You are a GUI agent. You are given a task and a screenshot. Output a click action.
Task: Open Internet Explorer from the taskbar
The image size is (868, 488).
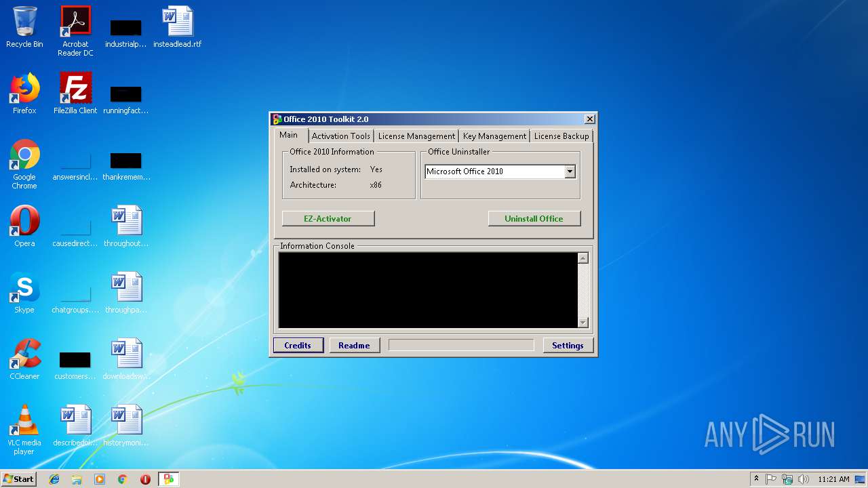point(54,479)
